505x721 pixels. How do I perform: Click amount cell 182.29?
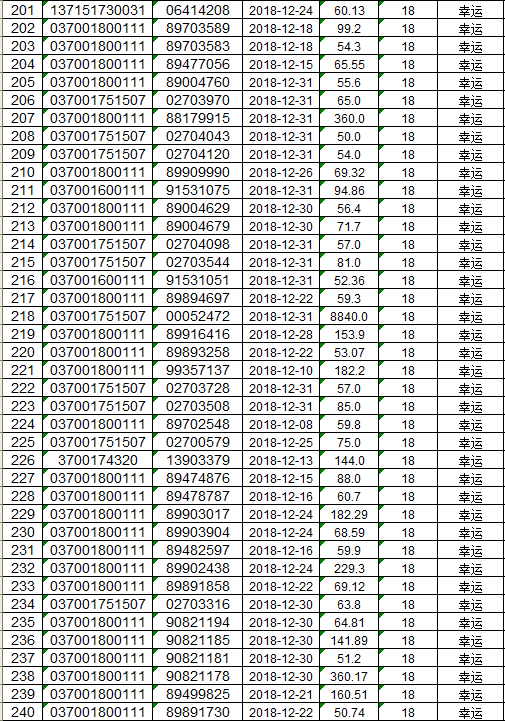tap(349, 514)
